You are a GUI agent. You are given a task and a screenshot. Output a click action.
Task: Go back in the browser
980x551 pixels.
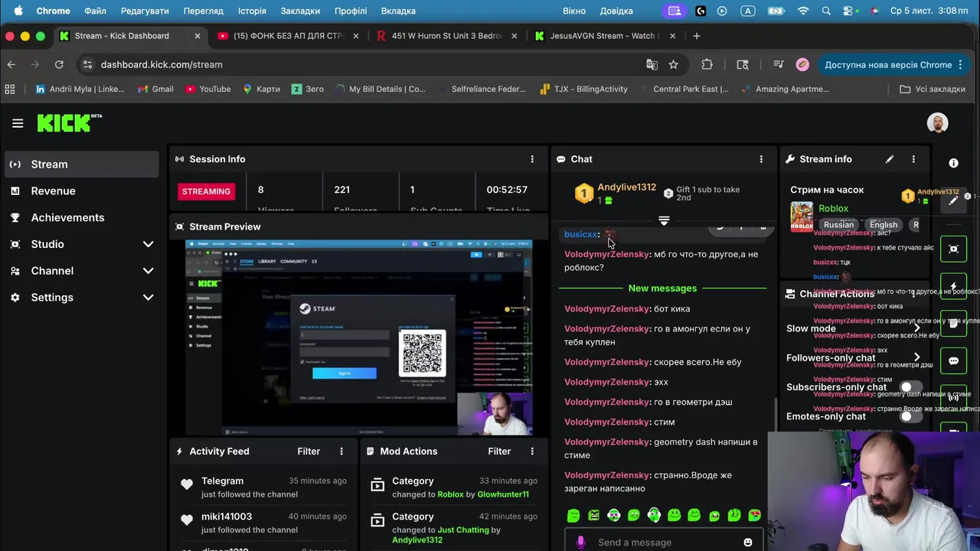[x=11, y=65]
